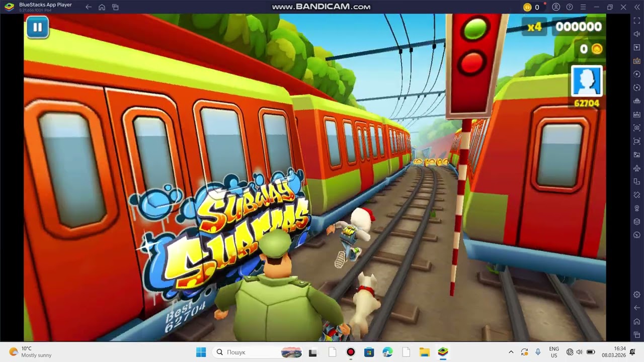The image size is (644, 362).
Task: Open the BlueStacks account profile icon
Action: click(556, 7)
